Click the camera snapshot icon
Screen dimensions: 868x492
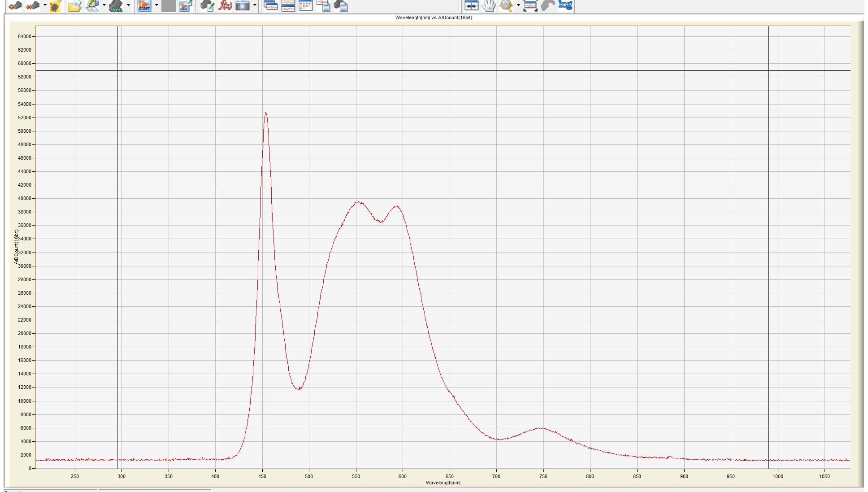242,6
